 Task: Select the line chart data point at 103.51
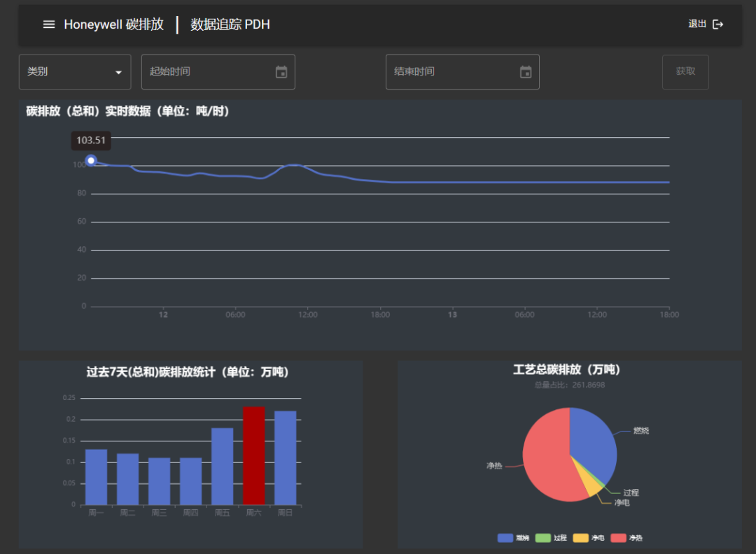[90, 160]
